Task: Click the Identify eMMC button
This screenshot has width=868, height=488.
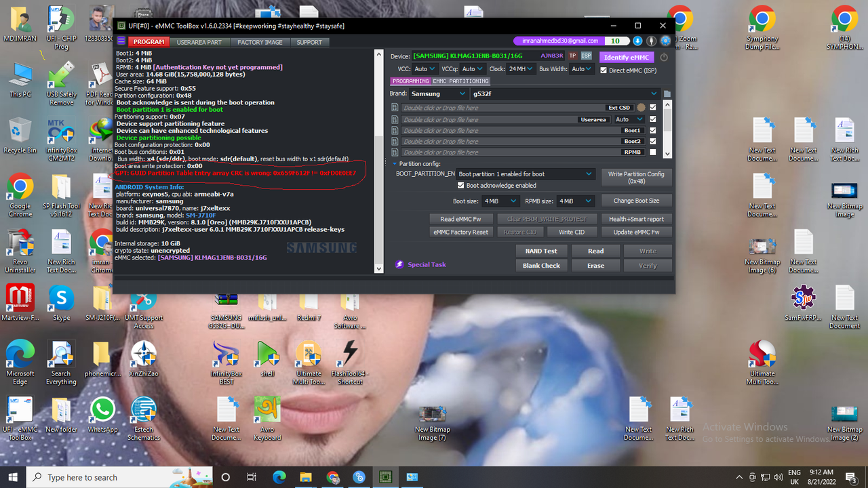Action: pyautogui.click(x=626, y=57)
